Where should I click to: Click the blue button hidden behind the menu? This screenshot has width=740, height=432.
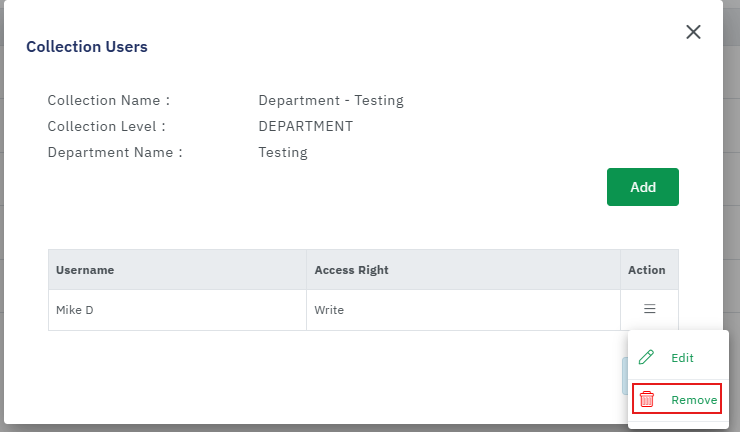(x=624, y=375)
